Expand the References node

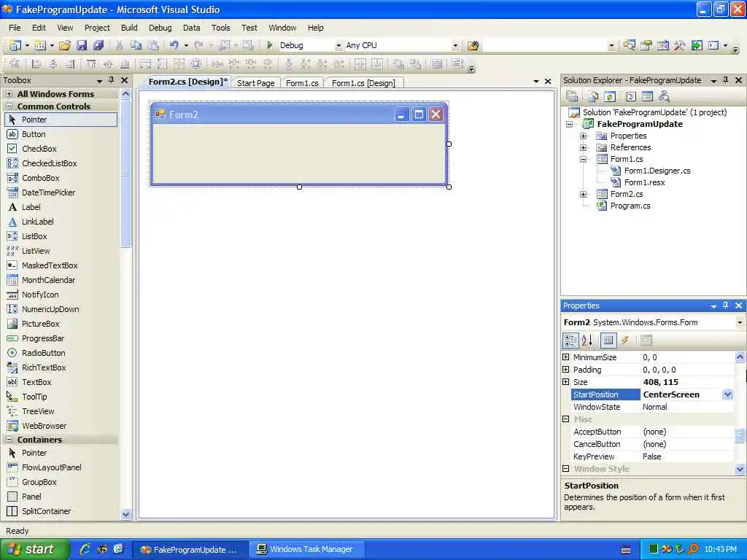click(x=583, y=147)
